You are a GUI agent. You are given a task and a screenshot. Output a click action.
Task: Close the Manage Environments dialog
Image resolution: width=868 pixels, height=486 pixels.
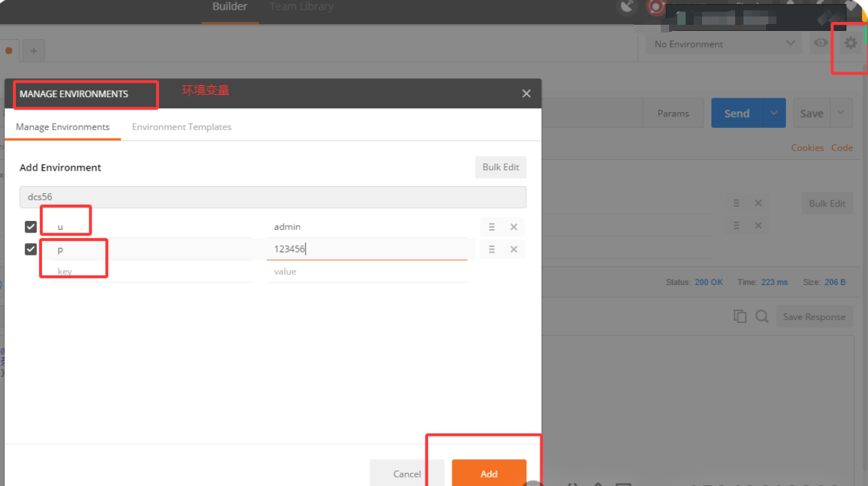point(526,94)
